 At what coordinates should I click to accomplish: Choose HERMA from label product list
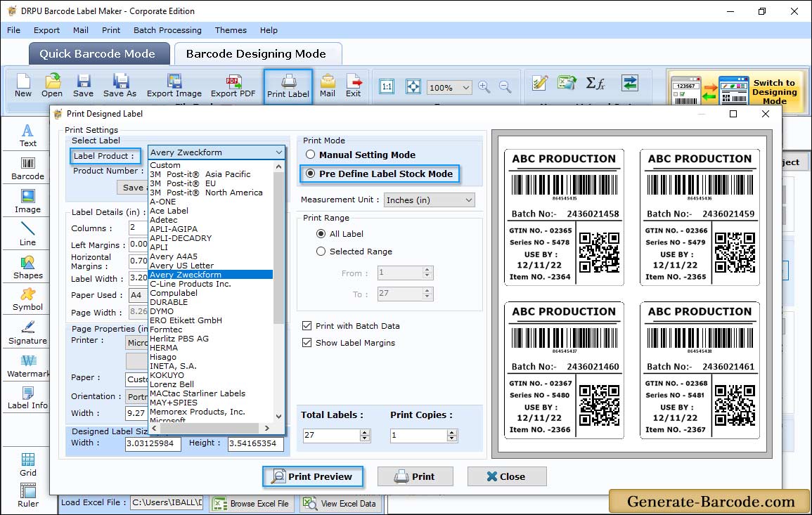pyautogui.click(x=164, y=348)
